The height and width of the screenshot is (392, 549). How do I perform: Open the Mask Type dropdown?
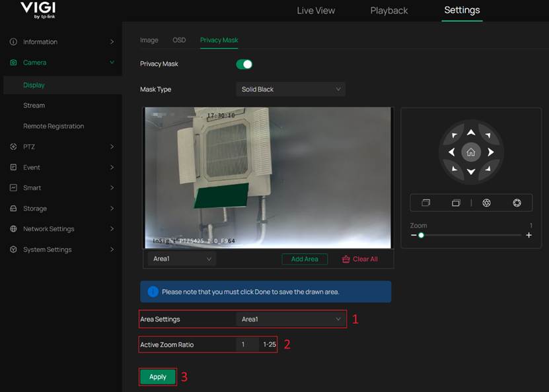tap(290, 88)
